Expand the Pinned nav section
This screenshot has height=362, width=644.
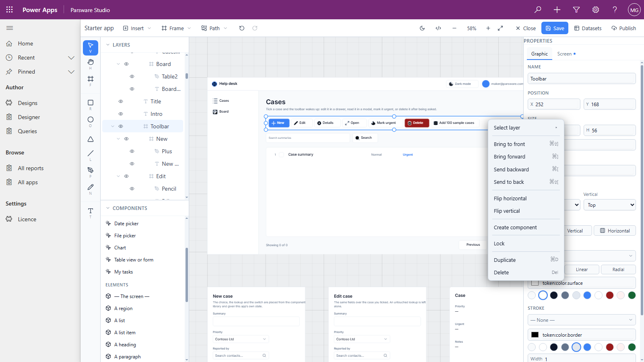click(71, 72)
